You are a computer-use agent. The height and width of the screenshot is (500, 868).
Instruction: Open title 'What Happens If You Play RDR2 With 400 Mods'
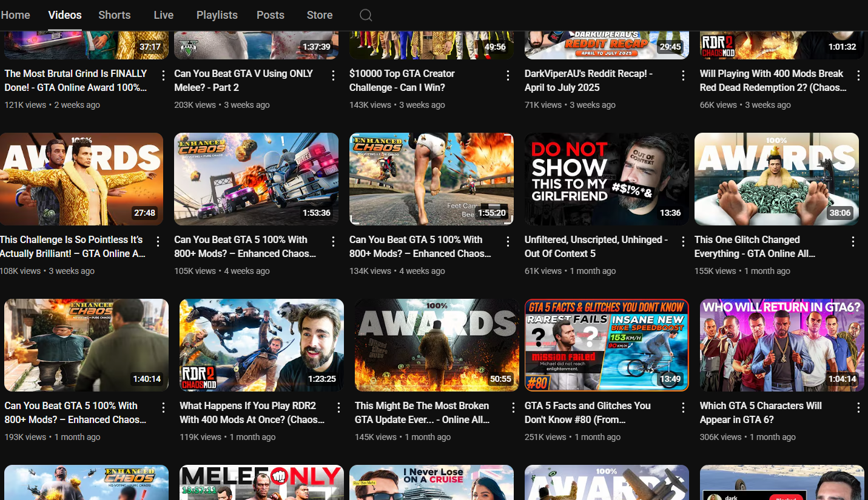(x=252, y=413)
